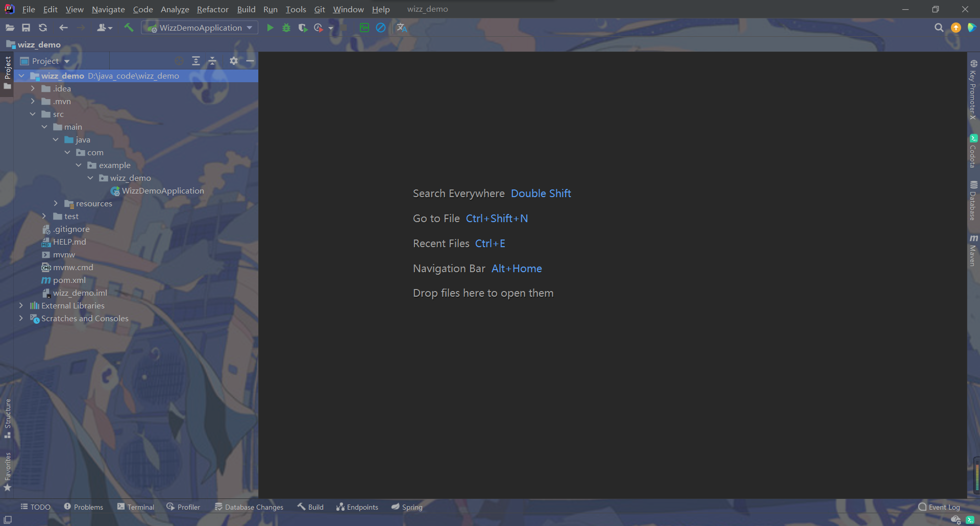This screenshot has width=980, height=526.
Task: Click the cloud settings icon in the status bar
Action: pyautogui.click(x=956, y=520)
